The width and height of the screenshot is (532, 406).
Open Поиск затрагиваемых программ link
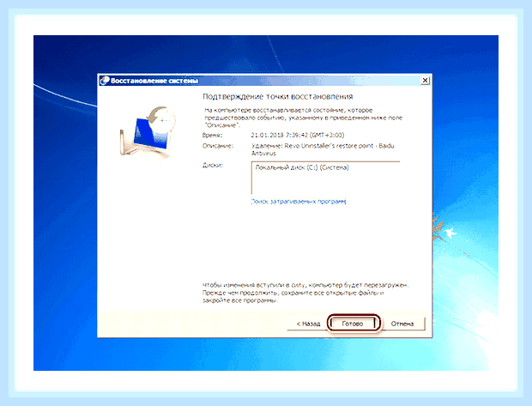(299, 202)
